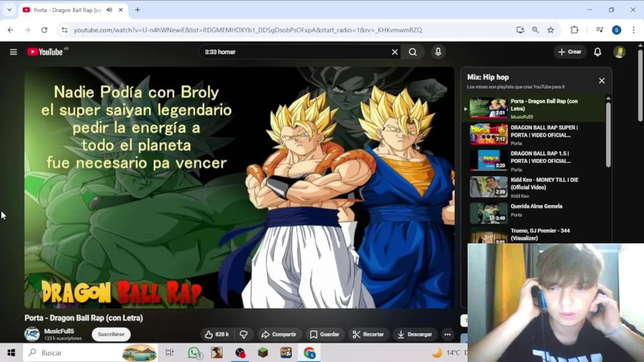This screenshot has height=362, width=644.
Task: Install app icon in address bar
Action: (x=520, y=30)
